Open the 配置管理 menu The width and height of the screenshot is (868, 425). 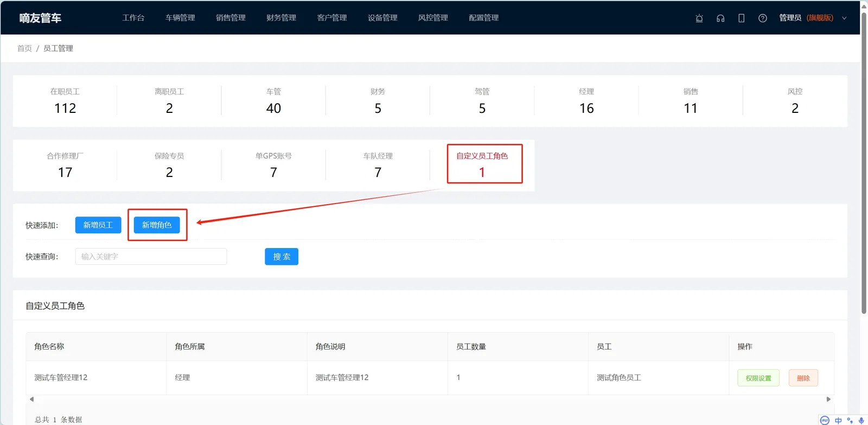click(484, 17)
